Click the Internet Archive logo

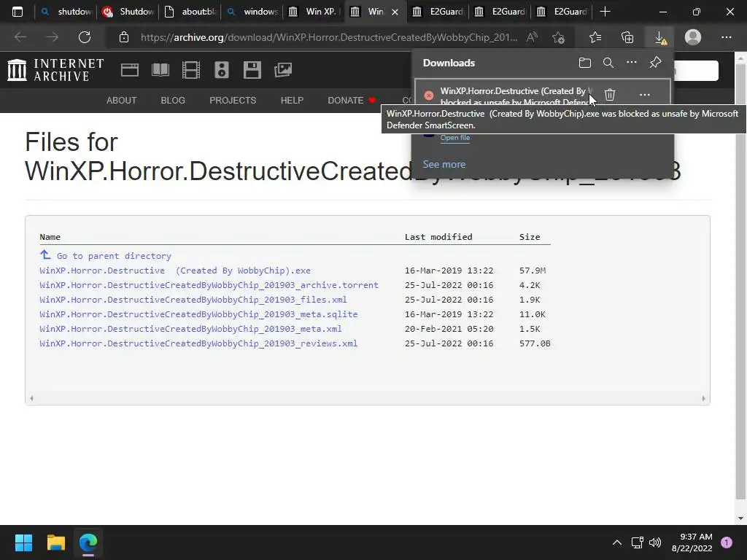click(55, 70)
